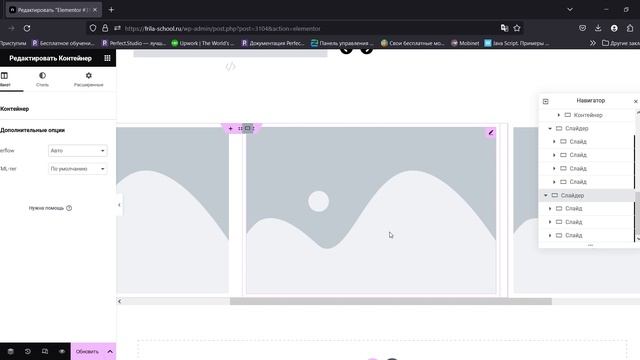This screenshot has height=360, width=640.
Task: Open the HTML tag dropdown set to По умолчанию
Action: pyautogui.click(x=78, y=169)
